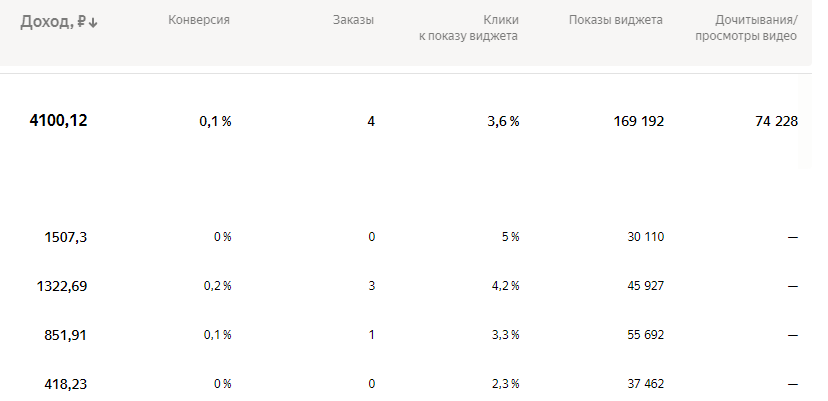Click the 0,2 % conversion cell
The image size is (828, 401).
[218, 286]
